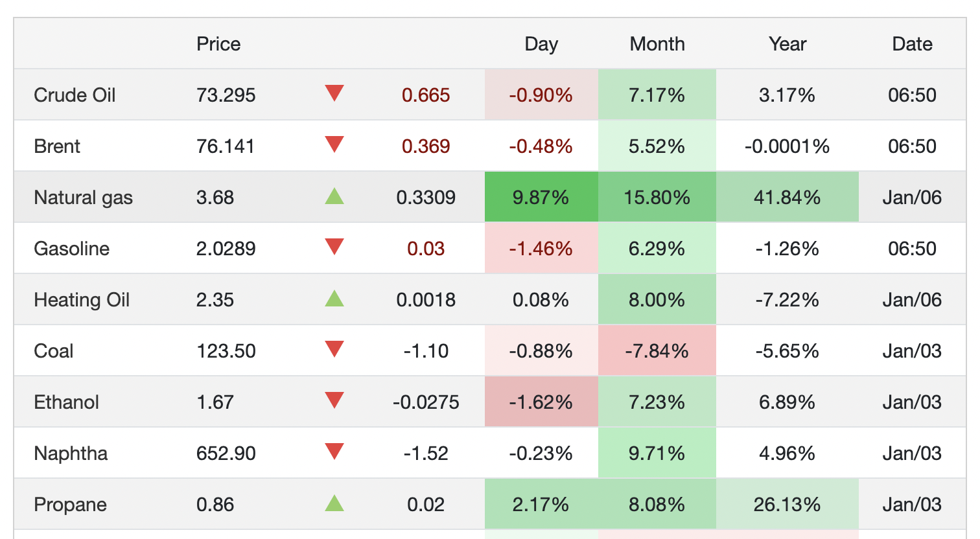
Task: Click the 8.08% month cell
Action: (657, 505)
